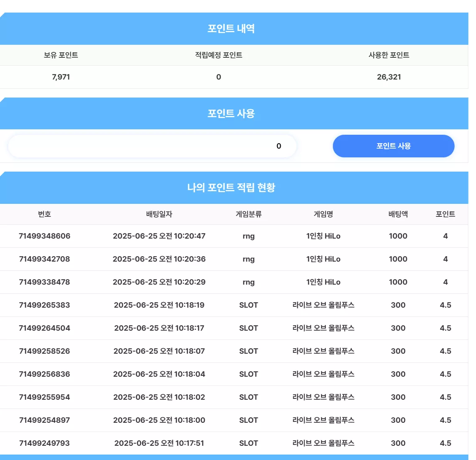
Task: Select the 번호 column header
Action: coord(44,214)
